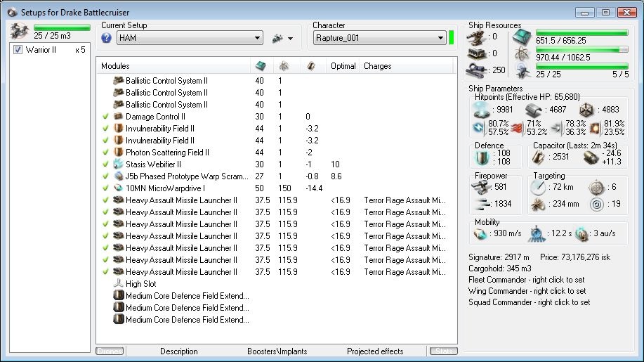Toggle Stasis Webifier II active checkmark
This screenshot has width=644, height=362.
105,164
